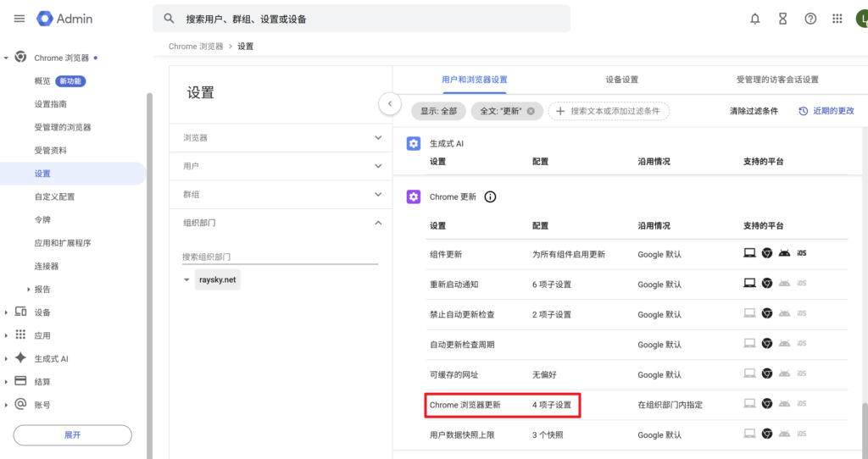Collapse the settings side panel arrow

coord(389,103)
